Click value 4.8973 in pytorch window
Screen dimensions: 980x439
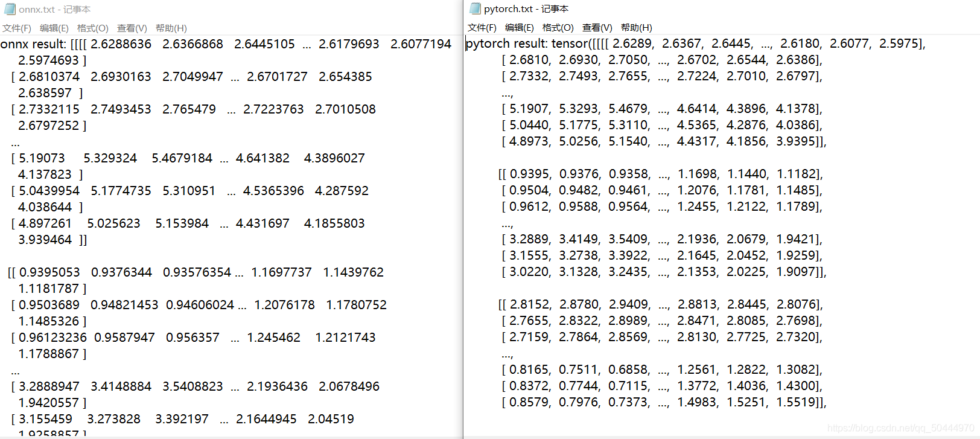click(529, 141)
